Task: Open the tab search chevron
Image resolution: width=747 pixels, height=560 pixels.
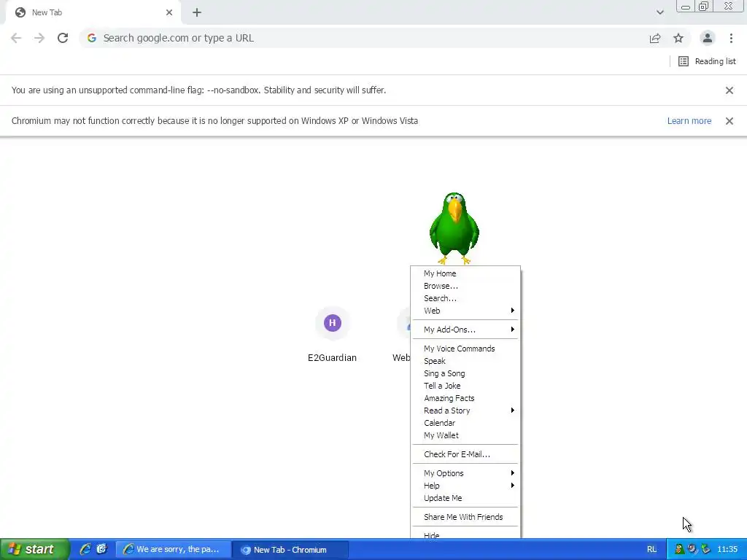Action: [x=659, y=12]
